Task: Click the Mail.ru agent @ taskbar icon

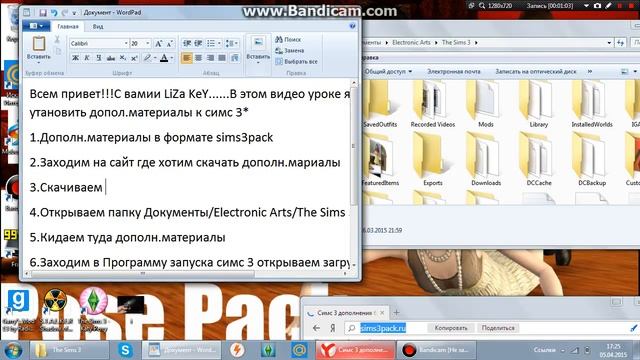Action: click(299, 350)
